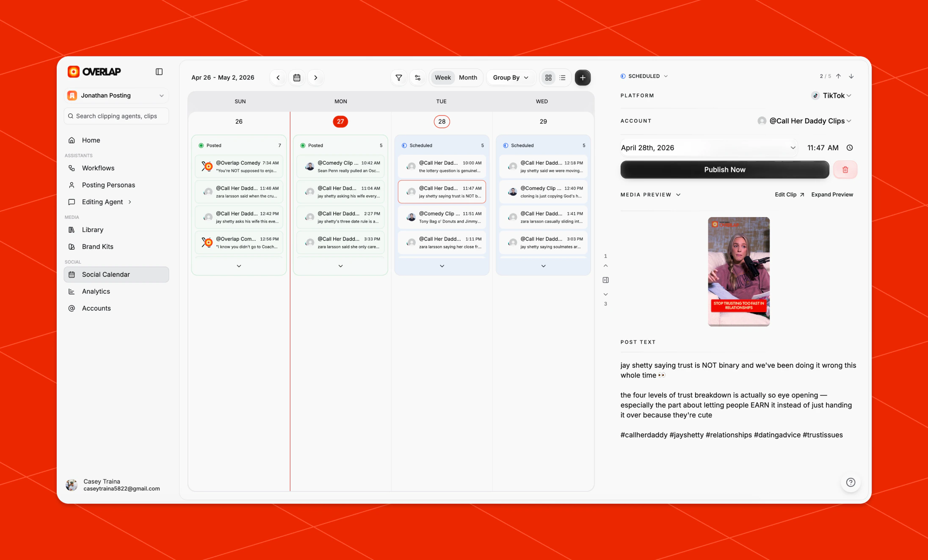This screenshot has width=928, height=560.
Task: Switch to Month view
Action: (x=468, y=78)
